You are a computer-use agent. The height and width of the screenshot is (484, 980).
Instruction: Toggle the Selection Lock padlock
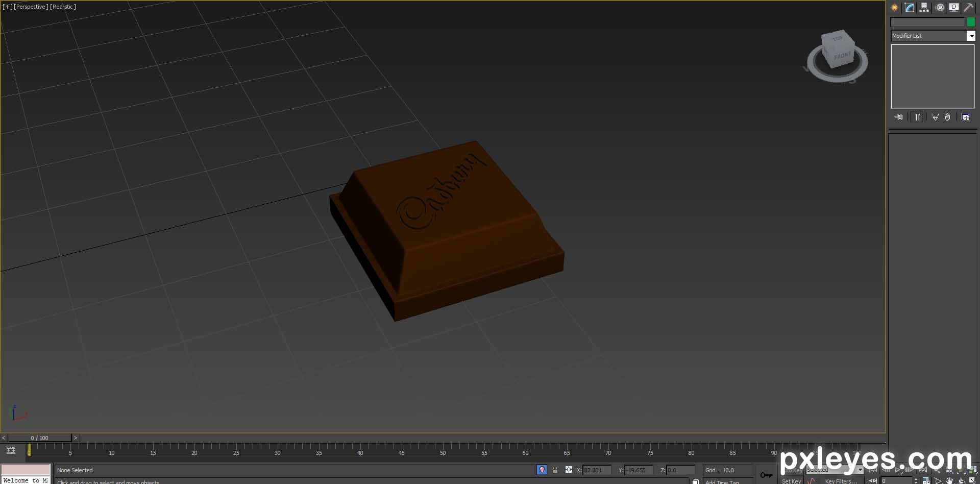click(555, 470)
